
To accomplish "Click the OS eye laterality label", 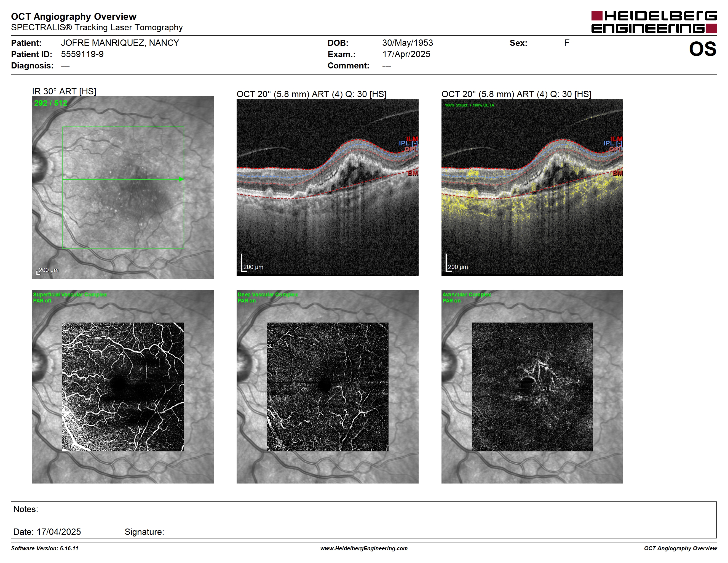I will click(703, 49).
